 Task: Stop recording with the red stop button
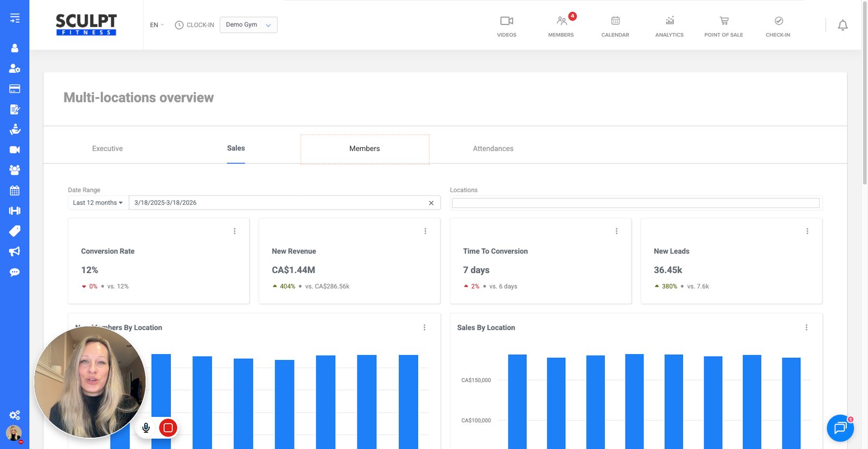point(168,428)
